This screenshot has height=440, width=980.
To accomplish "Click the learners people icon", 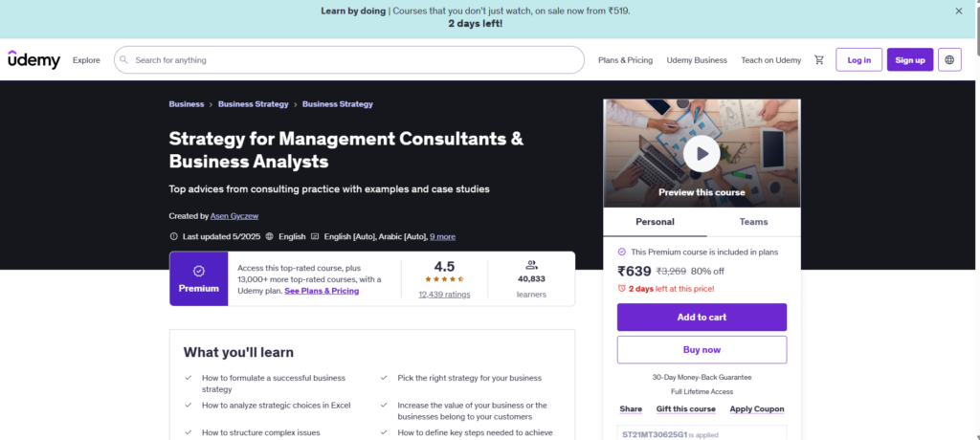I will click(x=531, y=265).
